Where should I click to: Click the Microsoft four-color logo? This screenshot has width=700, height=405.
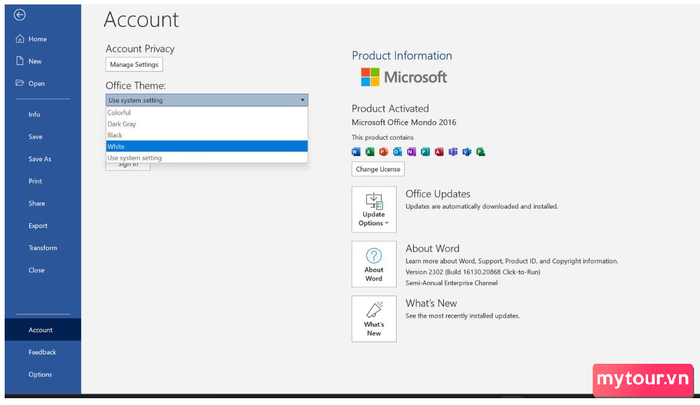point(370,77)
